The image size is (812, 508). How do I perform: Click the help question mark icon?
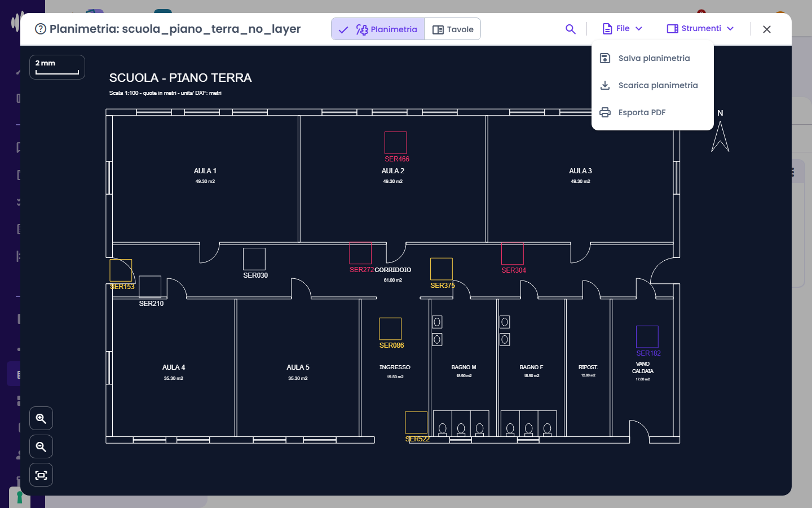click(41, 29)
